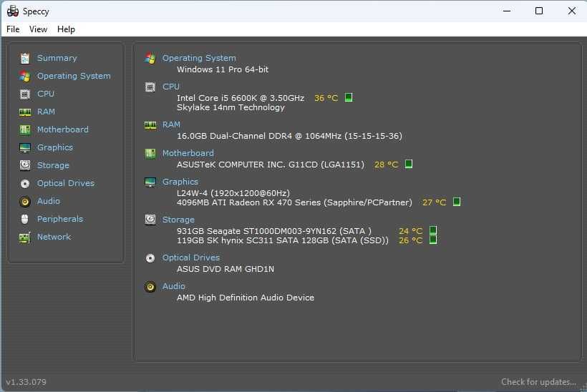587x392 pixels.
Task: Click ASUSTeK COMPUTER INC. G11CD text
Action: point(271,165)
